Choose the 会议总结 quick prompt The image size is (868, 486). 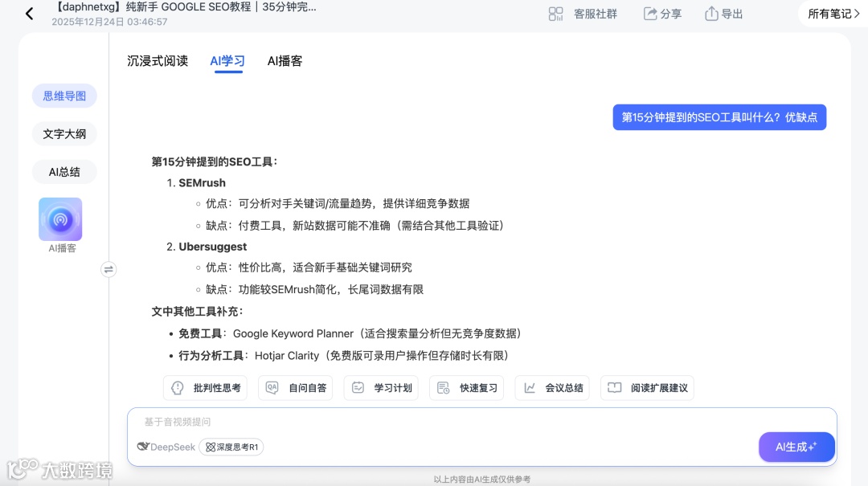pos(552,388)
